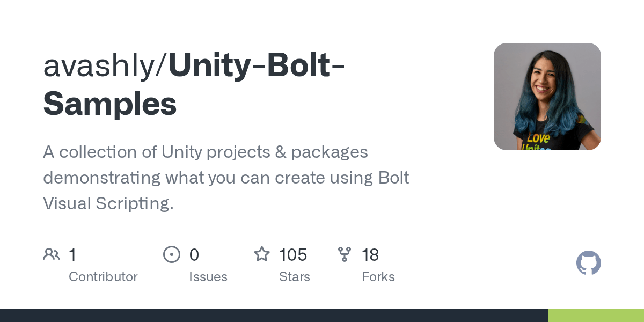Click the fork count "18"
This screenshot has height=322, width=644.
pos(370,255)
